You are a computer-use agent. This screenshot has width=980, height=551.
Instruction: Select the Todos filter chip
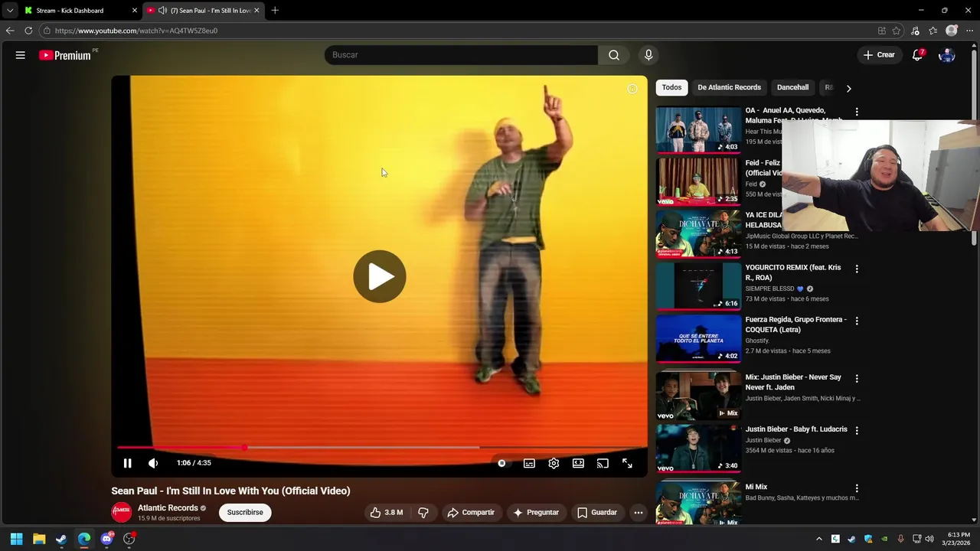pyautogui.click(x=671, y=87)
